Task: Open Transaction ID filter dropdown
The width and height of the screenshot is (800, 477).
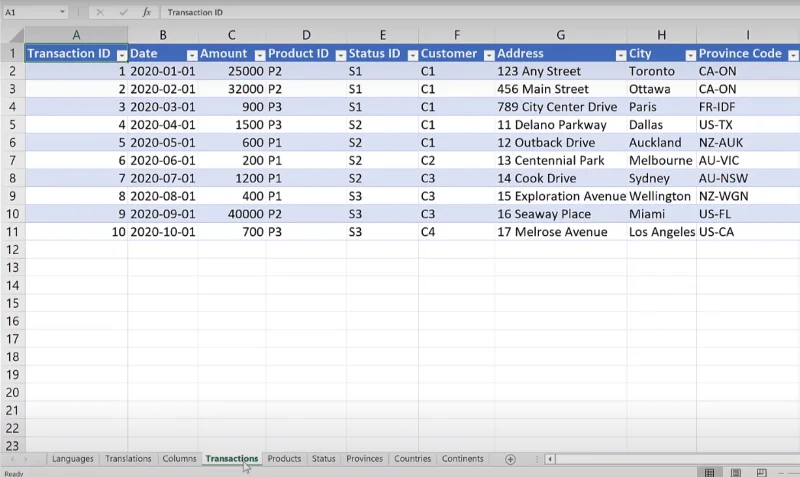Action: pos(121,55)
